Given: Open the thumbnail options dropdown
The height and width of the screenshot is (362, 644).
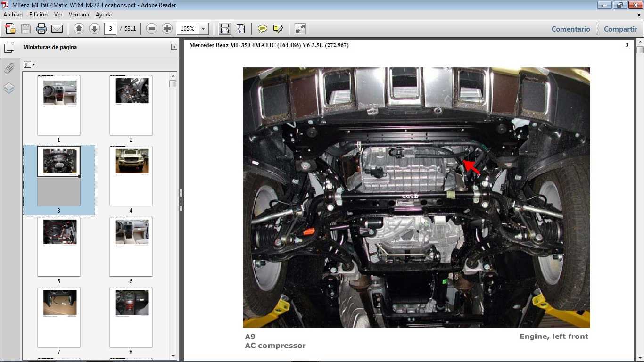Looking at the screenshot, I should (29, 64).
